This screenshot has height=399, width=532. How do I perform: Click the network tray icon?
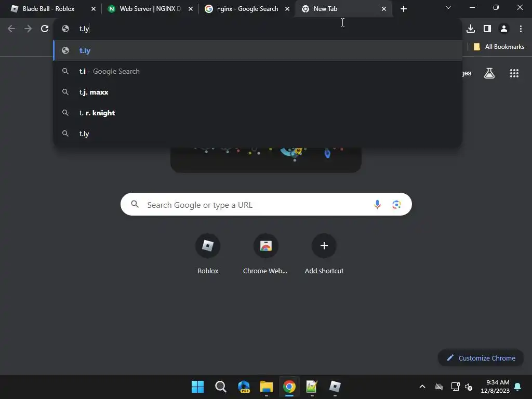coord(455,387)
